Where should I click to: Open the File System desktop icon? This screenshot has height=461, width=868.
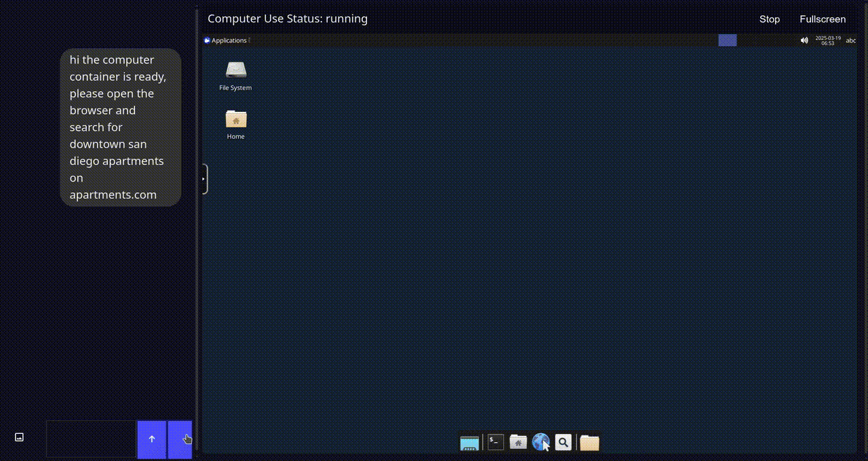[x=235, y=75]
